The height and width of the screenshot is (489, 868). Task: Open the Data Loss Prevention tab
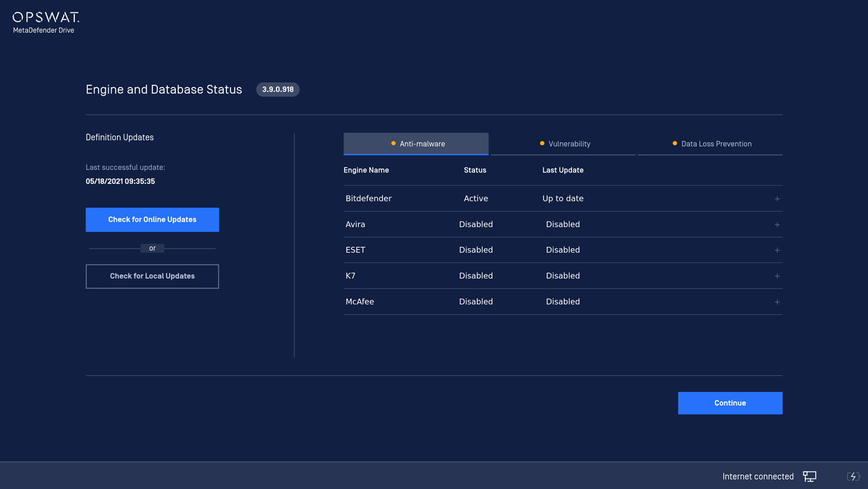pos(710,144)
